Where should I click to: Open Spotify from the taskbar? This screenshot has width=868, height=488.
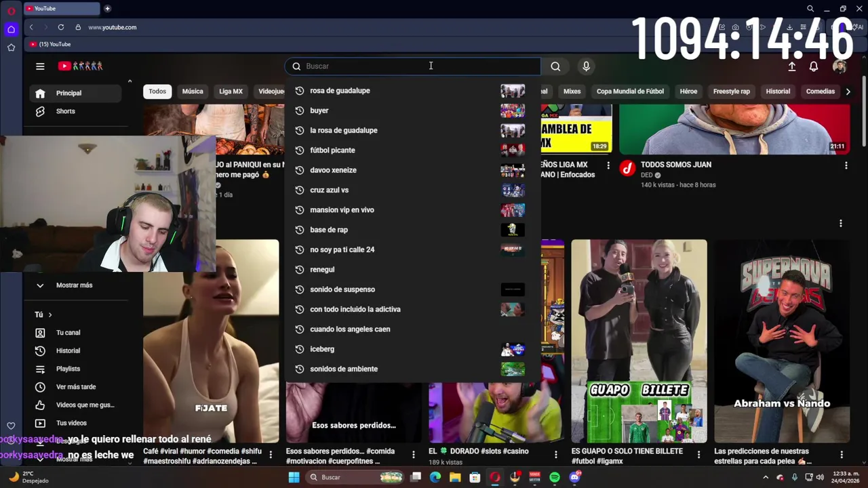click(555, 477)
